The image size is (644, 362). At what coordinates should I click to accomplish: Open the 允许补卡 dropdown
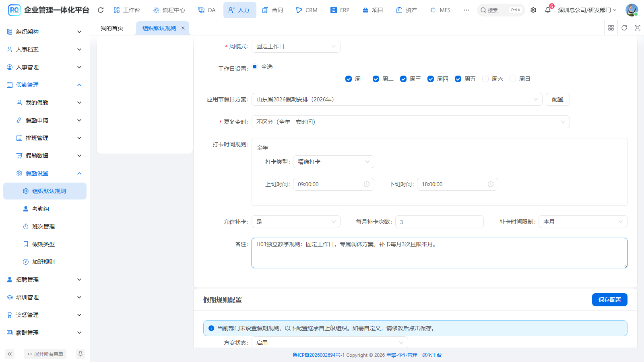[296, 222]
